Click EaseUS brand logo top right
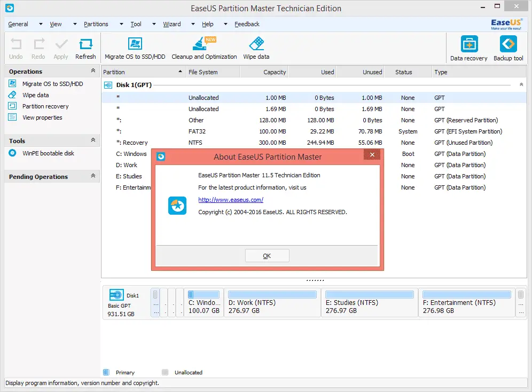This screenshot has width=532, height=392. click(506, 24)
